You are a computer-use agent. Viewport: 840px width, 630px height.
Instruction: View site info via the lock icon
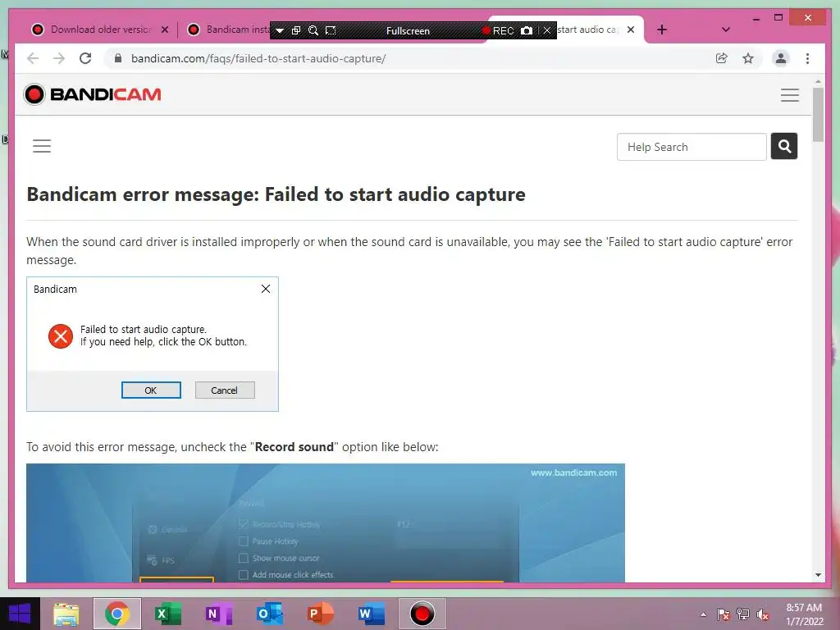[118, 58]
